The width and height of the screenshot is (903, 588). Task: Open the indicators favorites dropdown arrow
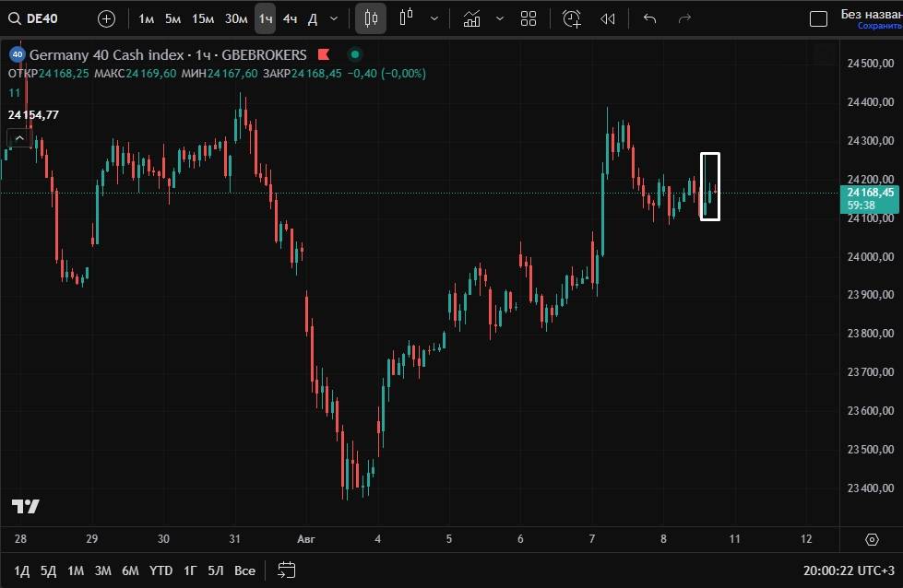pyautogui.click(x=500, y=18)
